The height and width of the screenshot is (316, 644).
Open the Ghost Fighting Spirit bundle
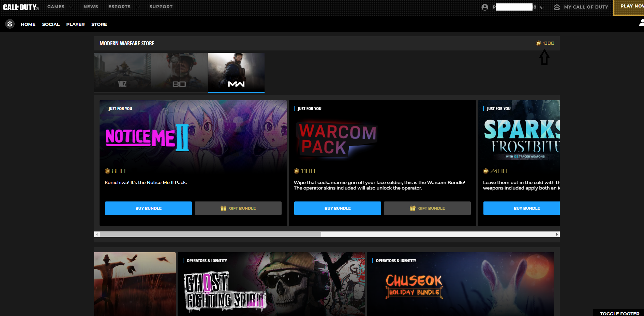tap(271, 284)
